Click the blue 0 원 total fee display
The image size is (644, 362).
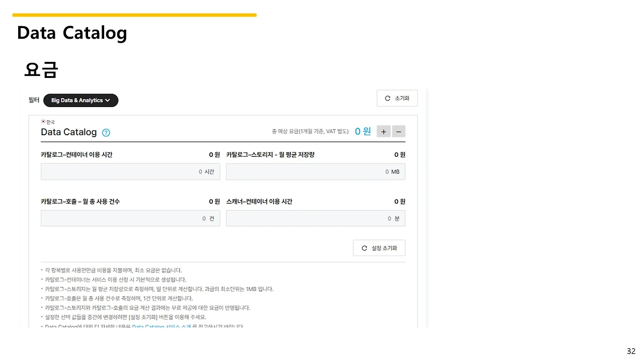(362, 131)
